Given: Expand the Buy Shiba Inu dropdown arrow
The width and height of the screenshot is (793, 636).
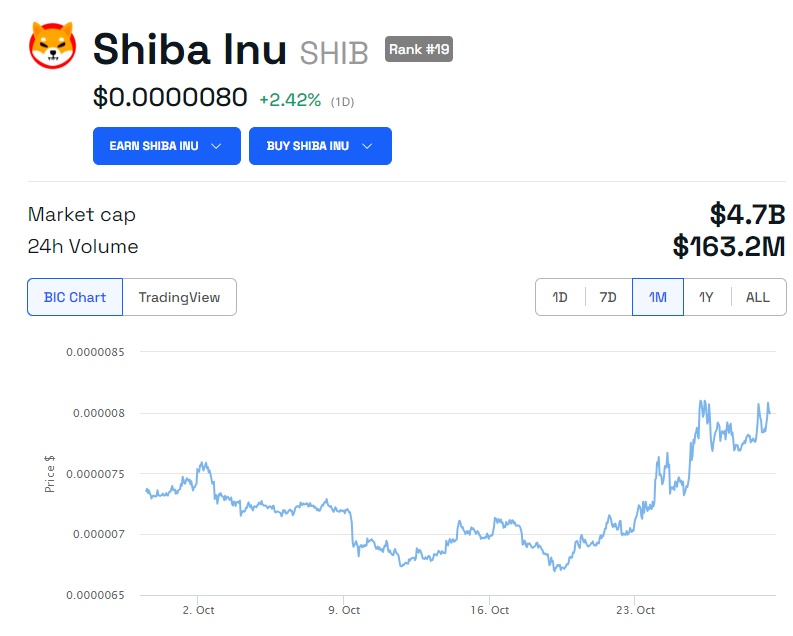Looking at the screenshot, I should click(367, 146).
